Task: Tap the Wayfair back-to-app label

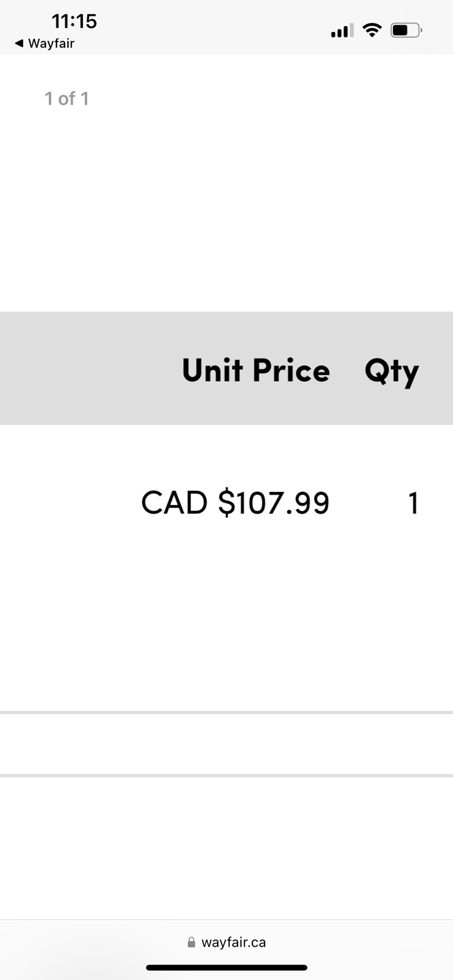Action: pos(51,44)
